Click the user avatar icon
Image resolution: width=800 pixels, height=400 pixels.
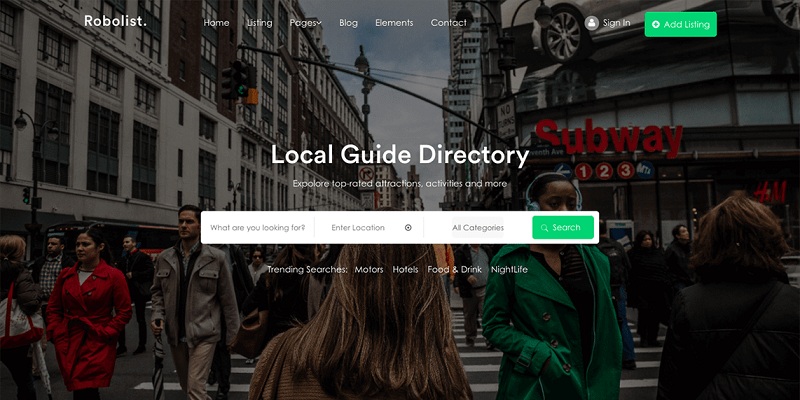coord(591,23)
